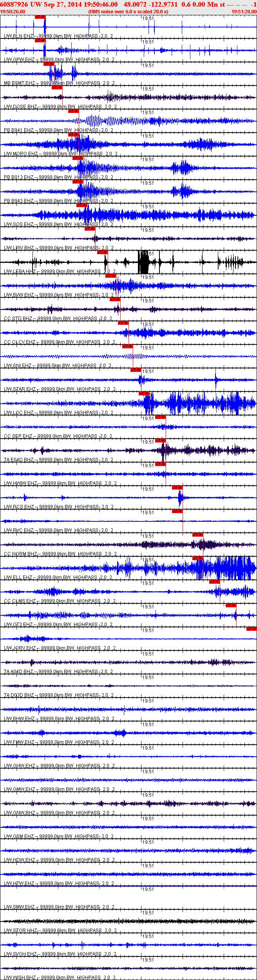Select the red pick flag on UW.BLN trace
Viewport: 257px width, 980px height.
pyautogui.click(x=40, y=17)
